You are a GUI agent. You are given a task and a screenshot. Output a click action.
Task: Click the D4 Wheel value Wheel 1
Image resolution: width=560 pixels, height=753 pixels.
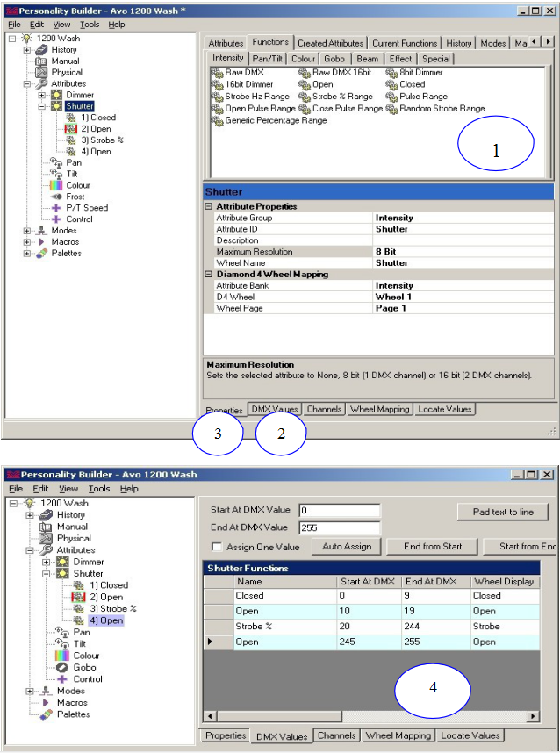point(393,297)
